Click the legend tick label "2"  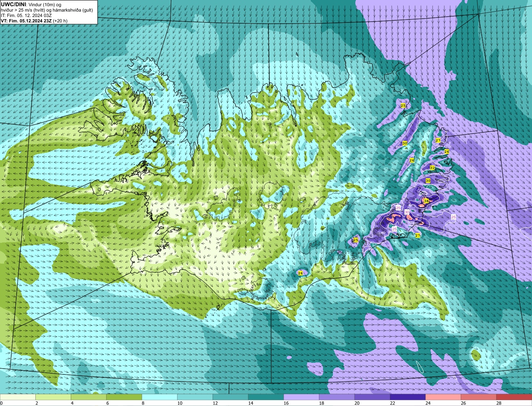(x=37, y=403)
